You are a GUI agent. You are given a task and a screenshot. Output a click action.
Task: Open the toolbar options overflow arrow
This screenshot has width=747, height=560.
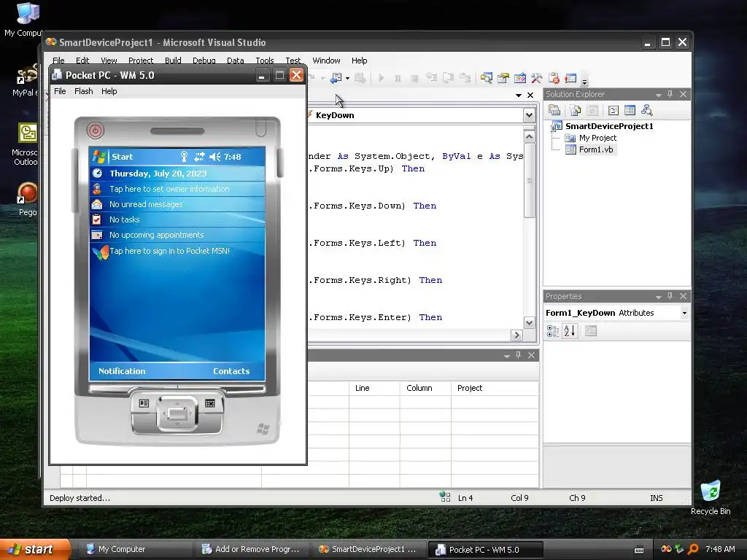tap(584, 81)
